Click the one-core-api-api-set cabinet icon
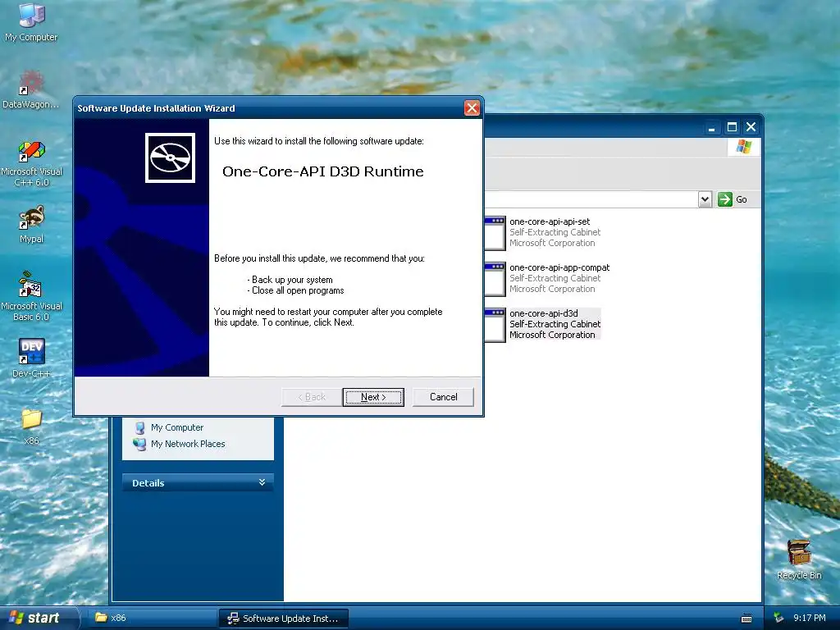The width and height of the screenshot is (840, 630). click(x=495, y=233)
